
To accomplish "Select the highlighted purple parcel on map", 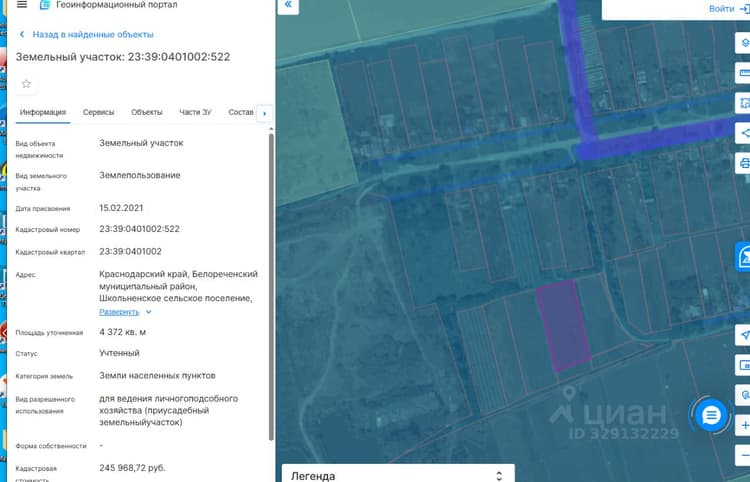I will click(563, 325).
